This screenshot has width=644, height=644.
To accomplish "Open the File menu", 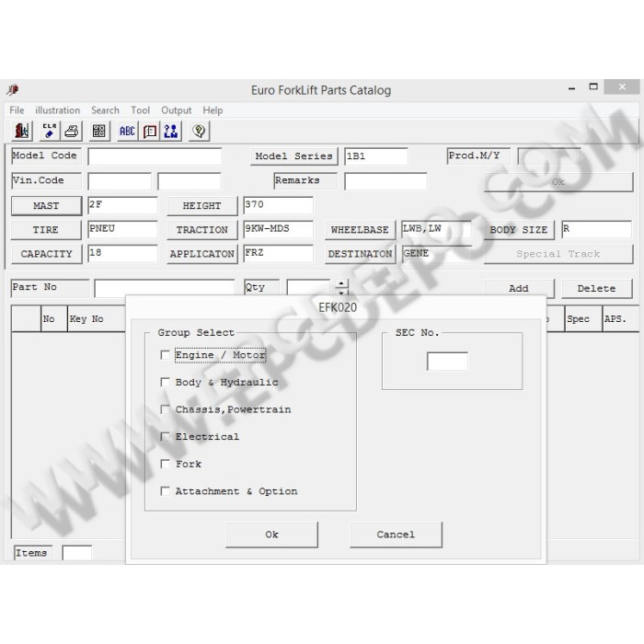I will pyautogui.click(x=17, y=110).
